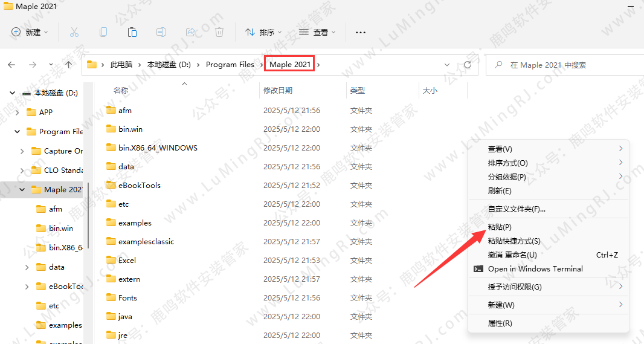644x344 pixels.
Task: Click Program Files in the breadcrumb
Action: coord(230,65)
